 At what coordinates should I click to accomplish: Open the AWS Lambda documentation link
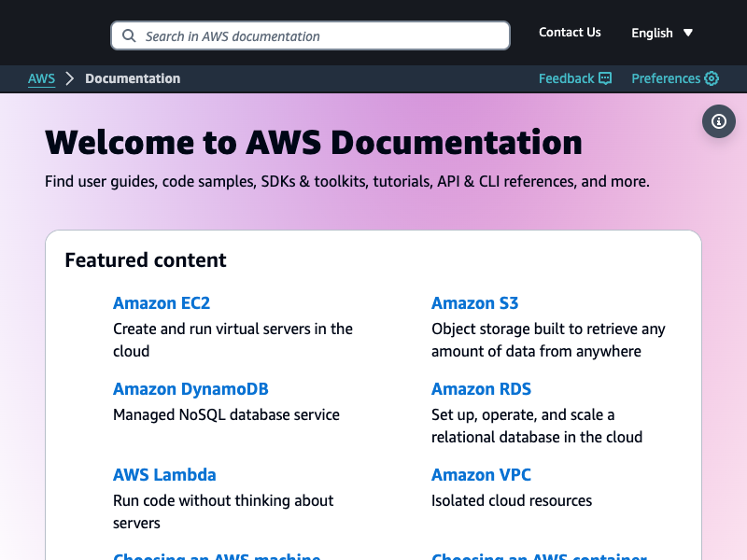click(x=164, y=475)
